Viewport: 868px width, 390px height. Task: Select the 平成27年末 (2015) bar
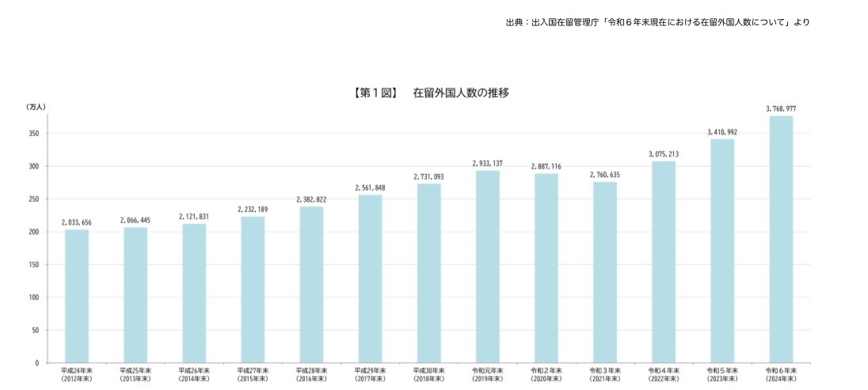click(x=253, y=290)
